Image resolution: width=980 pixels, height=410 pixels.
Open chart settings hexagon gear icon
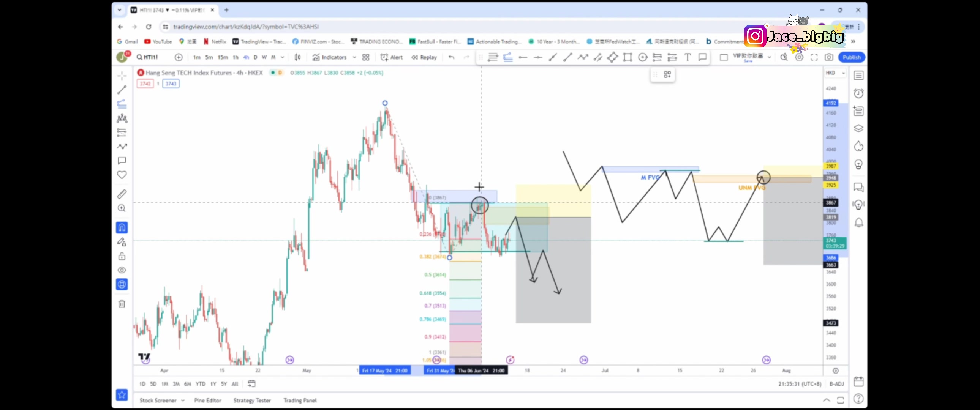799,57
